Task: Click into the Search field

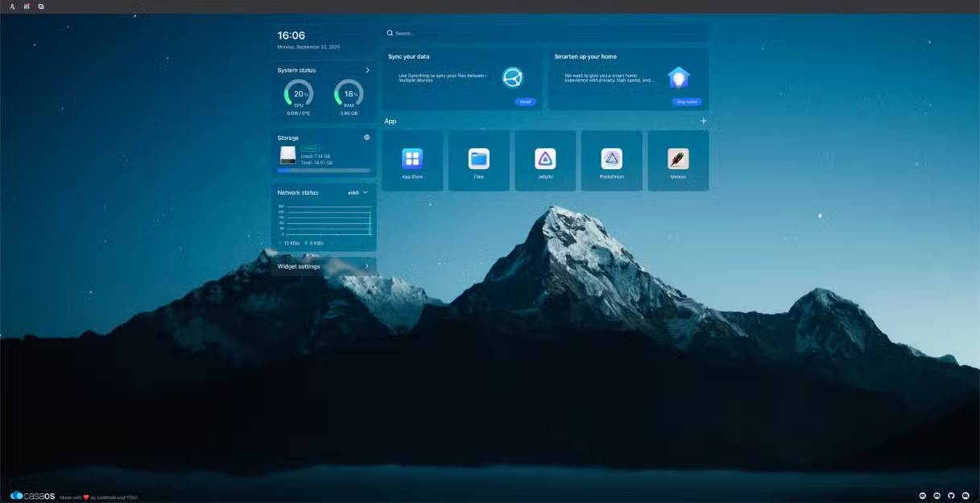Action: tap(545, 33)
